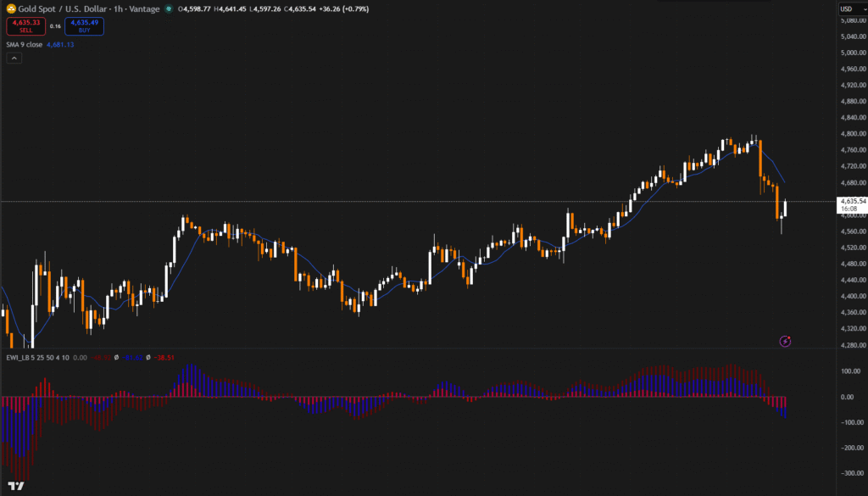Click the 0.16 spread value
Screen dimensions: 868x496
click(55, 26)
